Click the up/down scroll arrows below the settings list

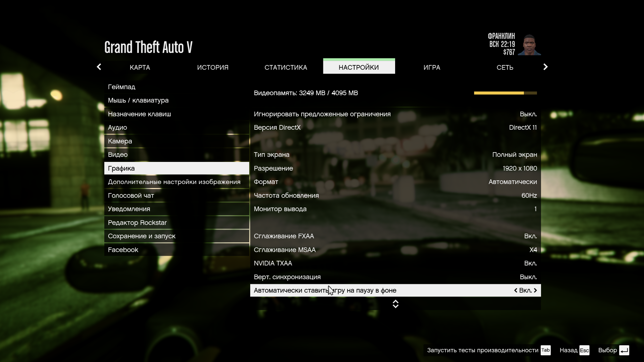tap(395, 304)
